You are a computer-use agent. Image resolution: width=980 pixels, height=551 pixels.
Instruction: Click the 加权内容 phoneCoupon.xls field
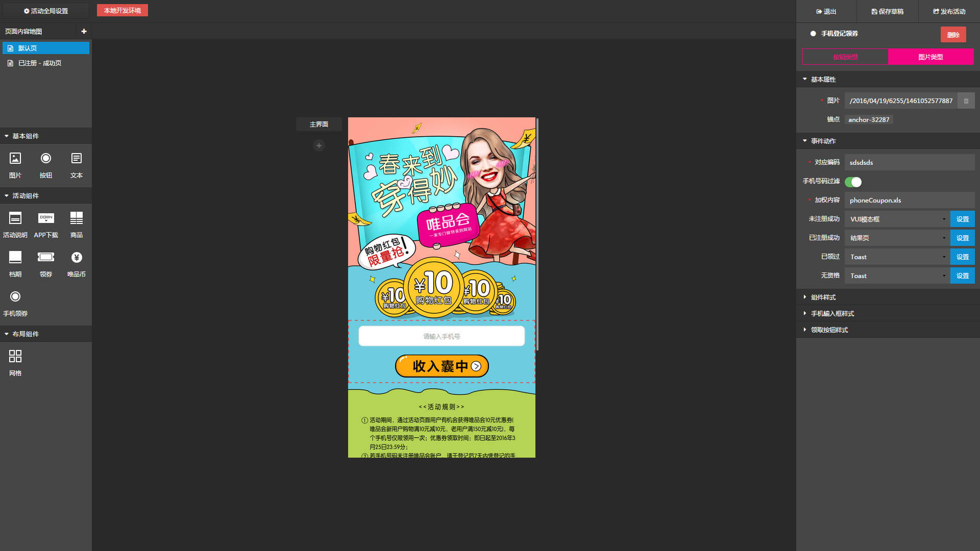point(910,200)
